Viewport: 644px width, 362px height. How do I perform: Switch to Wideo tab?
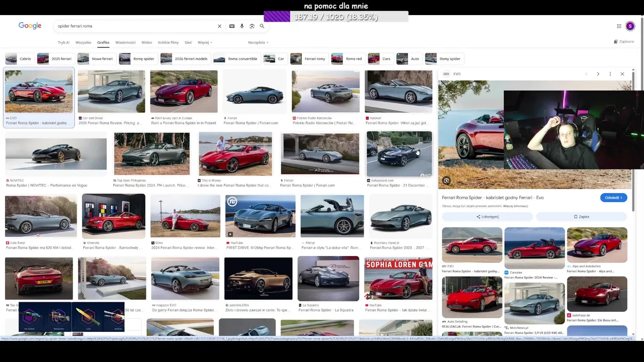(x=146, y=43)
